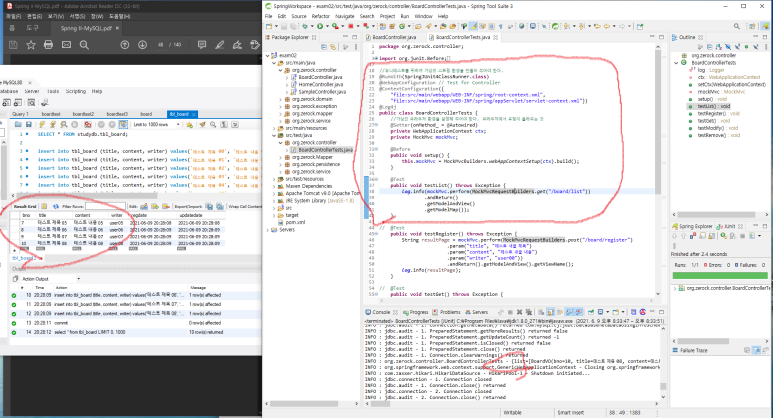Click the email envelope icon in Acrobat Reader
Viewport: 773px width, 418px height.
[66, 45]
